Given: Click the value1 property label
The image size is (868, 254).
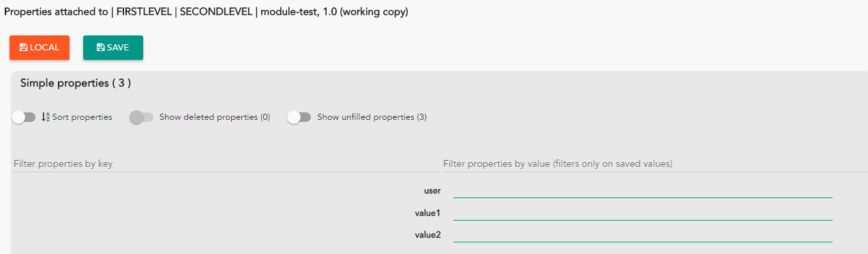Looking at the screenshot, I should [x=428, y=213].
